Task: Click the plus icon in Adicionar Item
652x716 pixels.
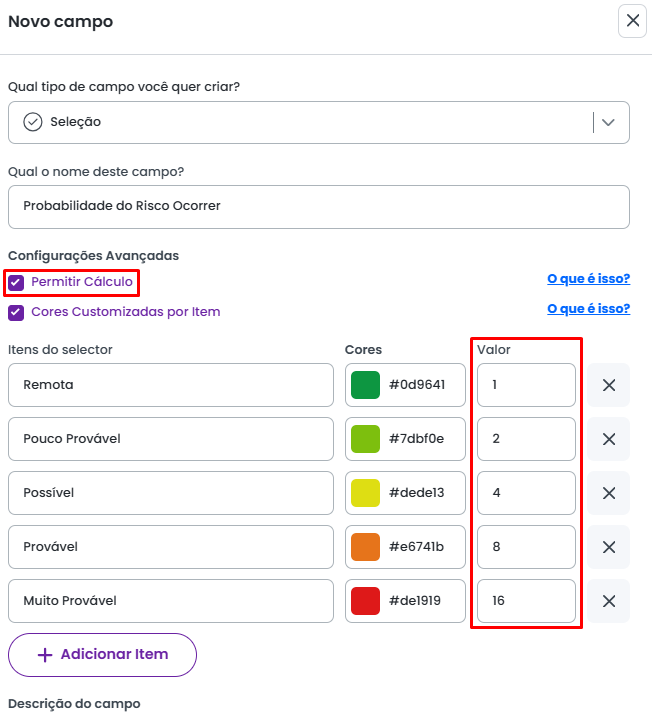Action: (x=44, y=655)
